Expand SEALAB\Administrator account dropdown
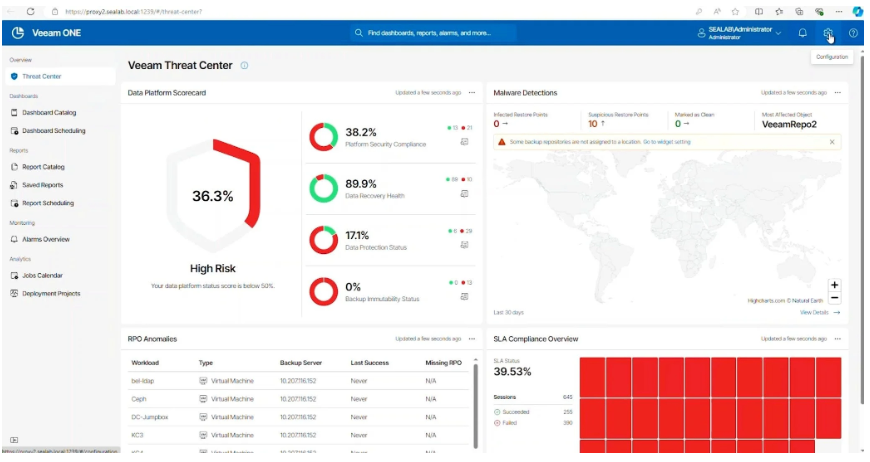 778,33
